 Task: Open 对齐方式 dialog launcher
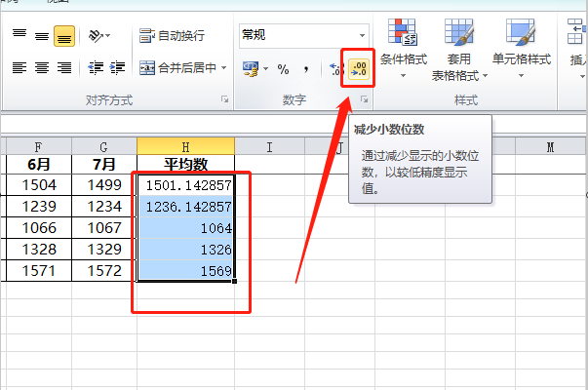tap(224, 99)
